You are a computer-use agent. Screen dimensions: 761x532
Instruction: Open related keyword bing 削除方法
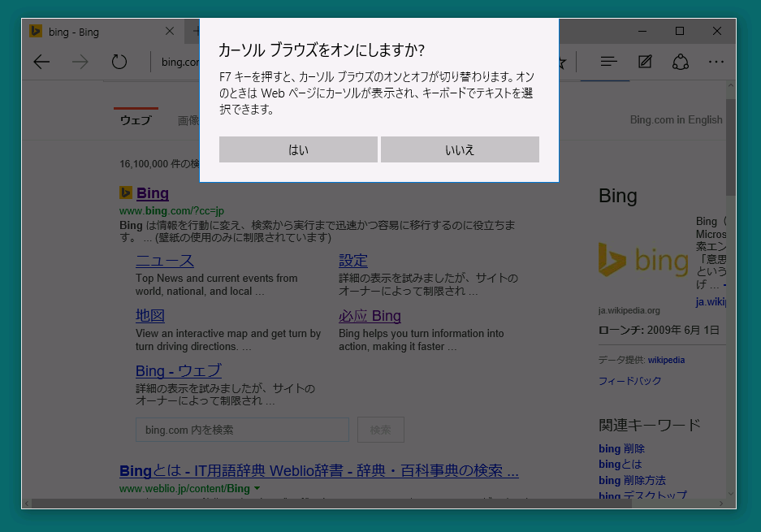(x=632, y=480)
